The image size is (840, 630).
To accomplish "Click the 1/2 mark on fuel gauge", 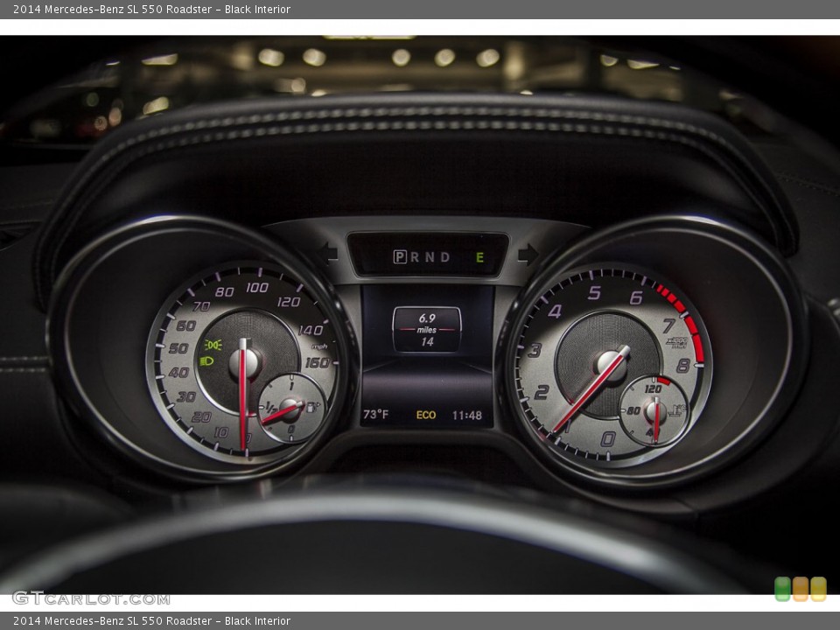I will click(x=271, y=409).
